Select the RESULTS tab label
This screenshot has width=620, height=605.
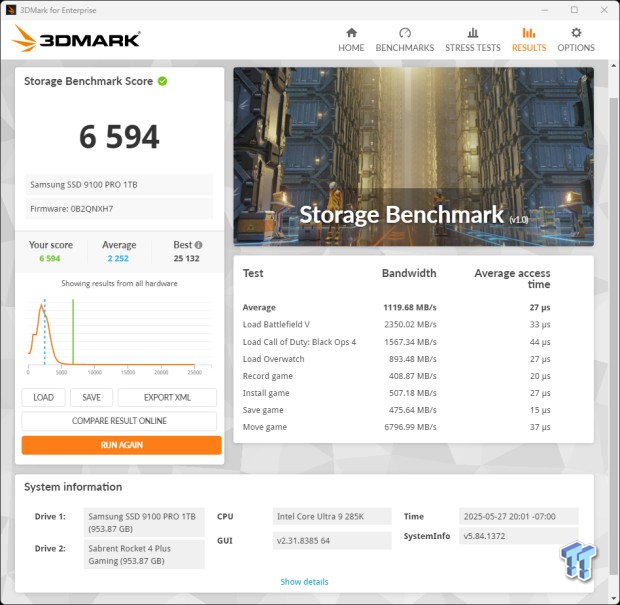point(529,48)
